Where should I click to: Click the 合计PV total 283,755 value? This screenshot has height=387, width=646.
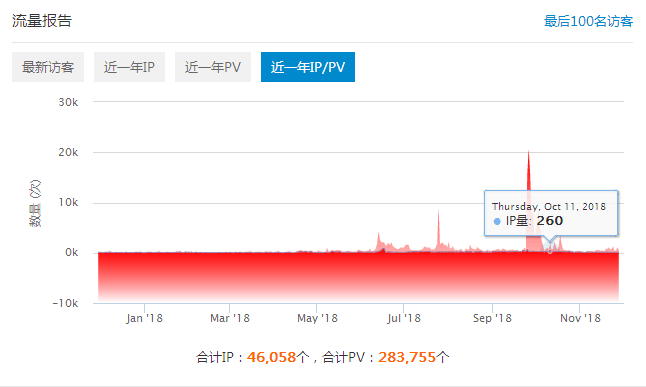(407, 357)
